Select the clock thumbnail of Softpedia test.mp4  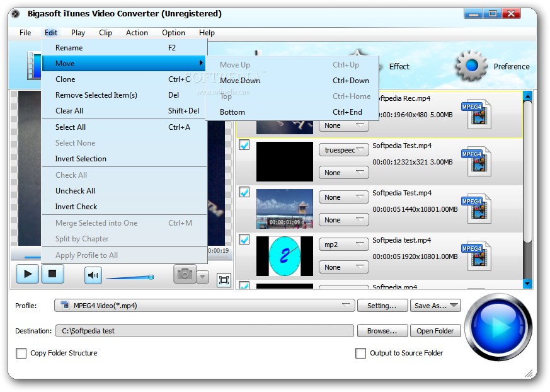point(285,256)
